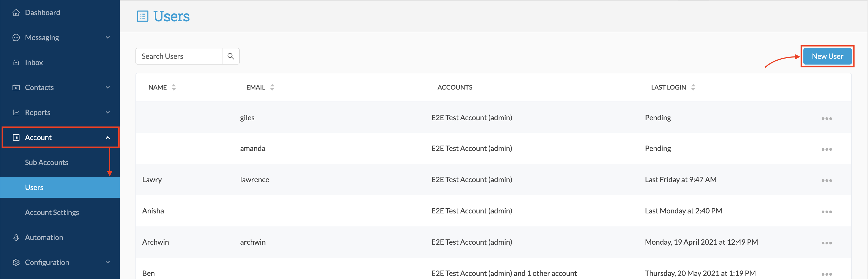
Task: Click the Contacts card icon
Action: (16, 87)
